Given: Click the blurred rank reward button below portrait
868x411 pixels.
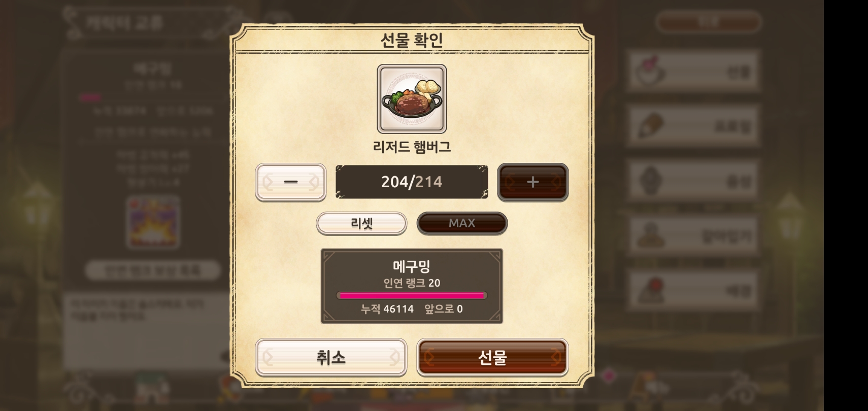Looking at the screenshot, I should pyautogui.click(x=152, y=270).
